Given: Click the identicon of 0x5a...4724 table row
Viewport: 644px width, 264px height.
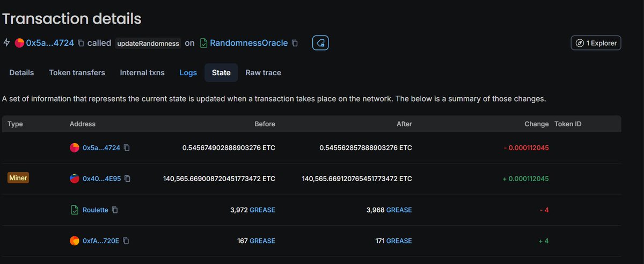Looking at the screenshot, I should [75, 147].
